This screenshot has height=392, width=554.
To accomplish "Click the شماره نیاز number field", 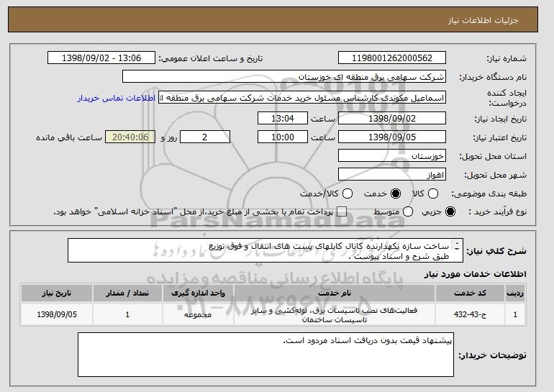I will pos(391,58).
